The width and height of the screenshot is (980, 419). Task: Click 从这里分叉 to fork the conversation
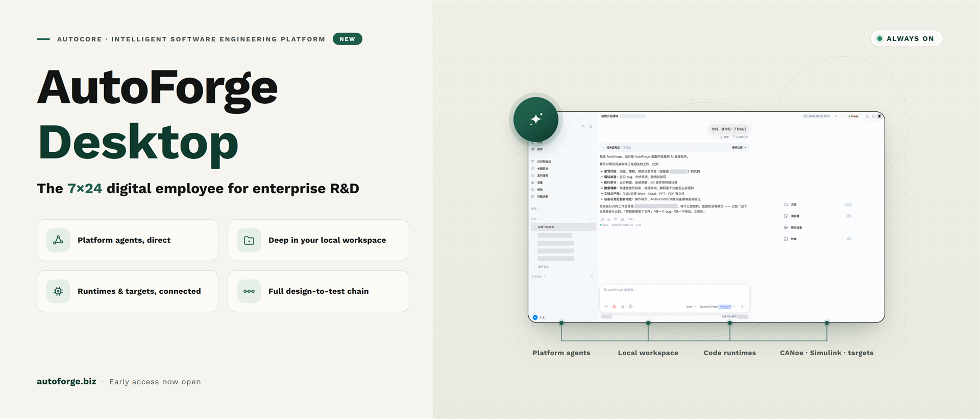coord(740,137)
